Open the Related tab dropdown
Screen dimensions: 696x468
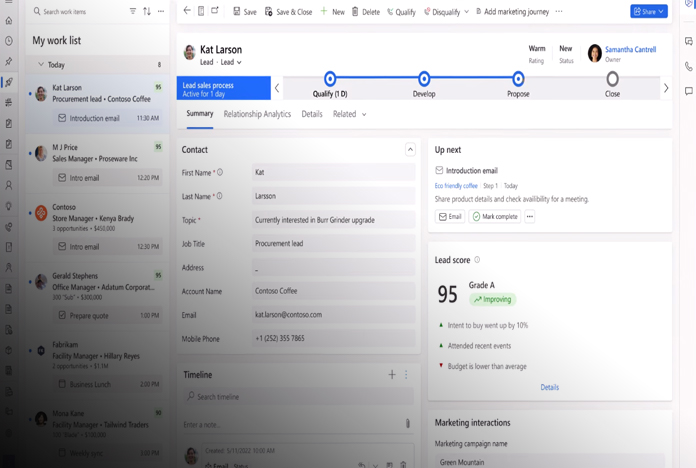tap(349, 114)
